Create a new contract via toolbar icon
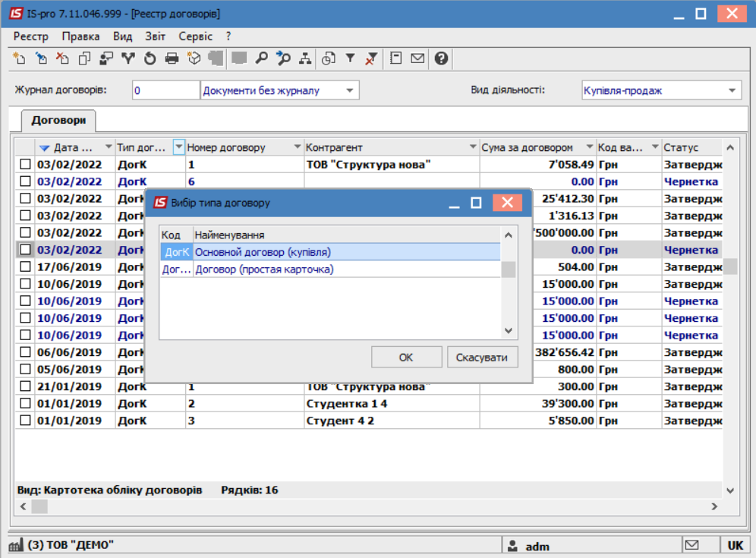 coord(19,58)
